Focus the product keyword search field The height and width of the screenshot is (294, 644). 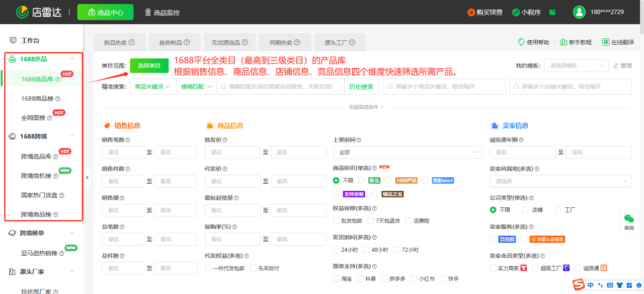[x=281, y=87]
